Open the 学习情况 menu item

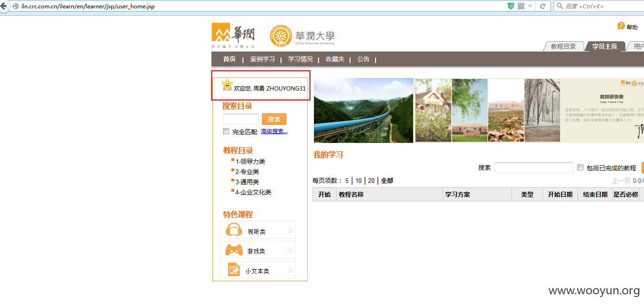[x=300, y=59]
